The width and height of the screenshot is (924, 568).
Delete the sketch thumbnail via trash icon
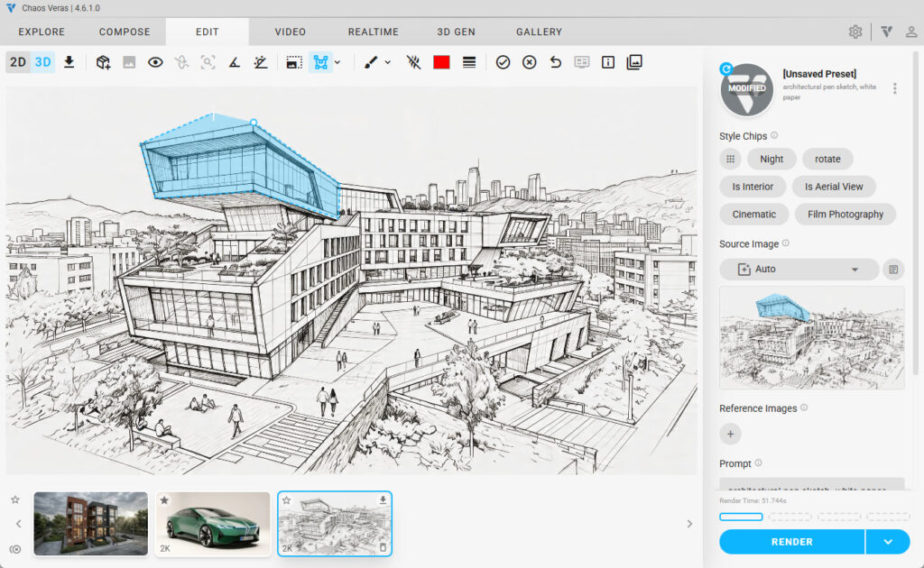click(x=383, y=547)
